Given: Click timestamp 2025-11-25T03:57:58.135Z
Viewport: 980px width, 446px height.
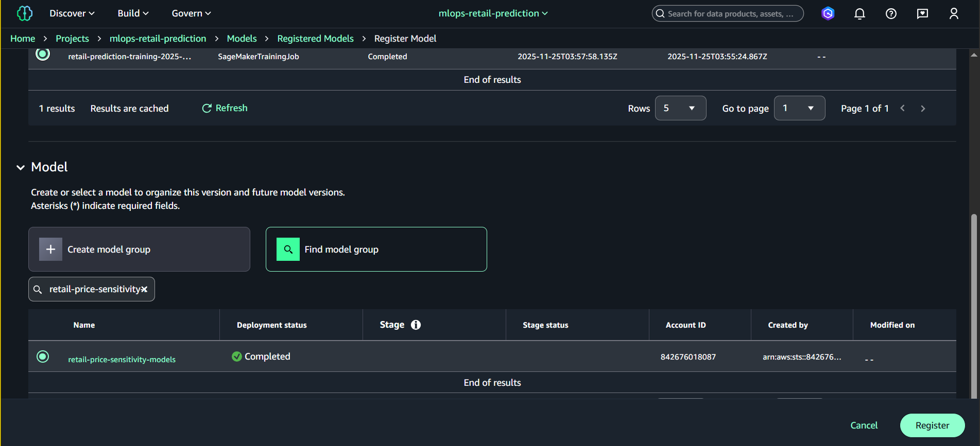Looking at the screenshot, I should coord(567,57).
